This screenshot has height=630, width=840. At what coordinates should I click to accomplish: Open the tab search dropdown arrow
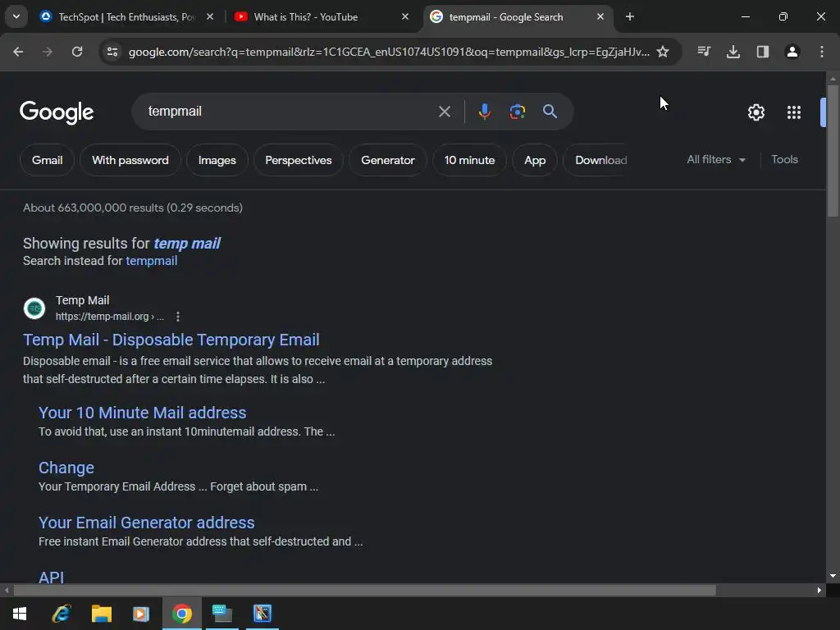[16, 16]
